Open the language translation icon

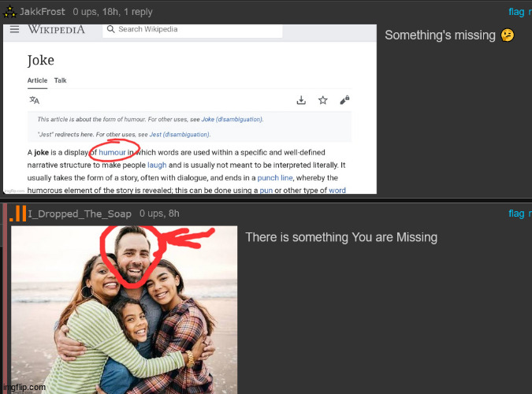click(x=34, y=100)
